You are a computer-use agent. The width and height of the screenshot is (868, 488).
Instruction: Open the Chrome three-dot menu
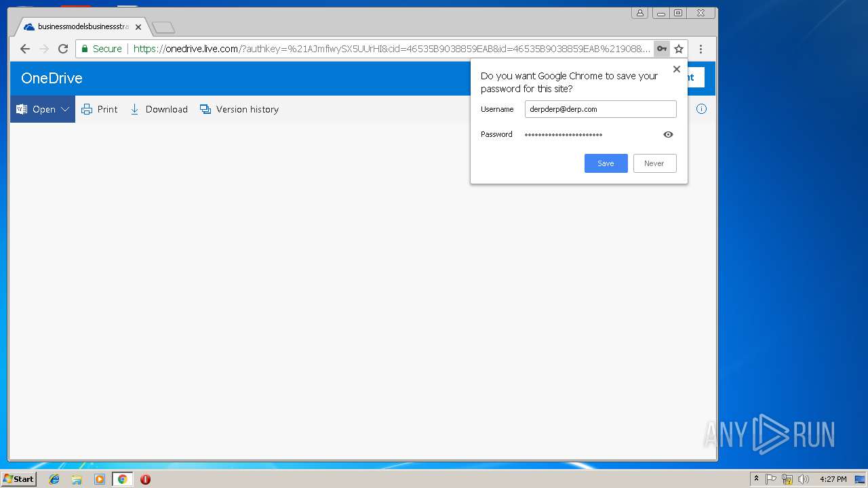click(701, 49)
